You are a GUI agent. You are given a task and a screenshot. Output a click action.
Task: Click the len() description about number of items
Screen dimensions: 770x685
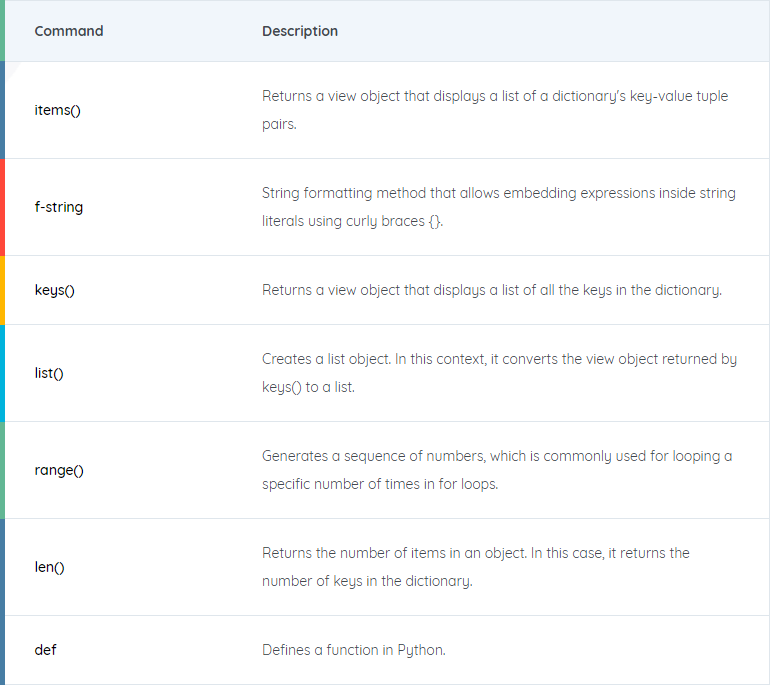[475, 567]
